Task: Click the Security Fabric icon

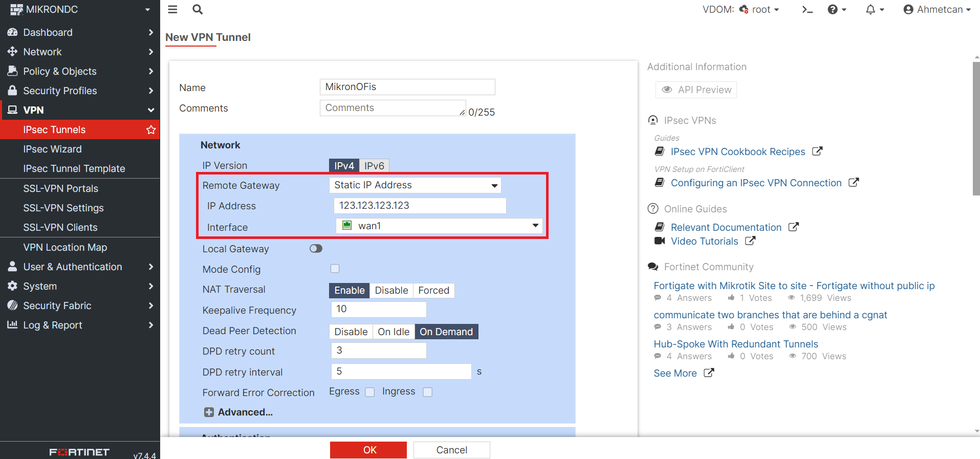Action: 12,305
